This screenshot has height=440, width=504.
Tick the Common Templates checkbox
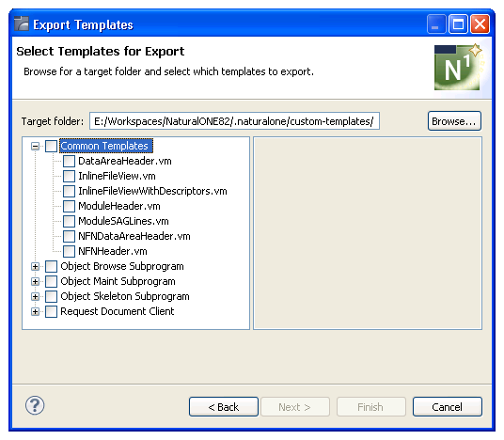click(x=51, y=146)
